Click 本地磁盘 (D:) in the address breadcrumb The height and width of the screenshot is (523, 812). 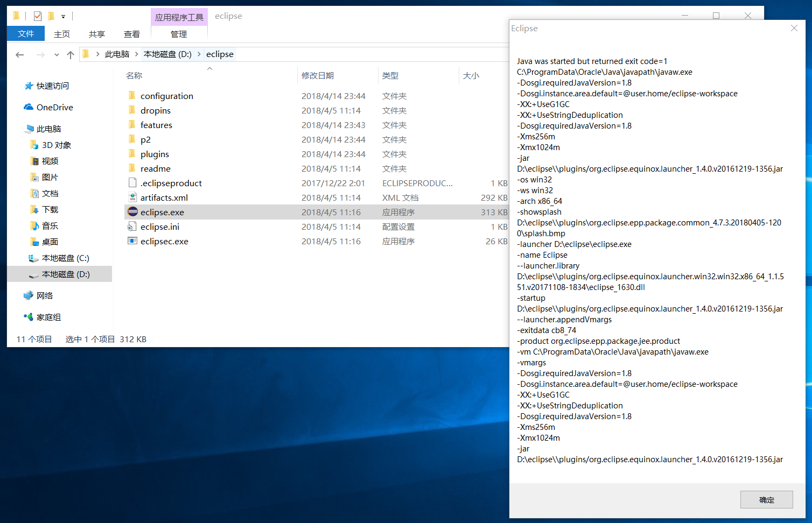click(x=167, y=54)
